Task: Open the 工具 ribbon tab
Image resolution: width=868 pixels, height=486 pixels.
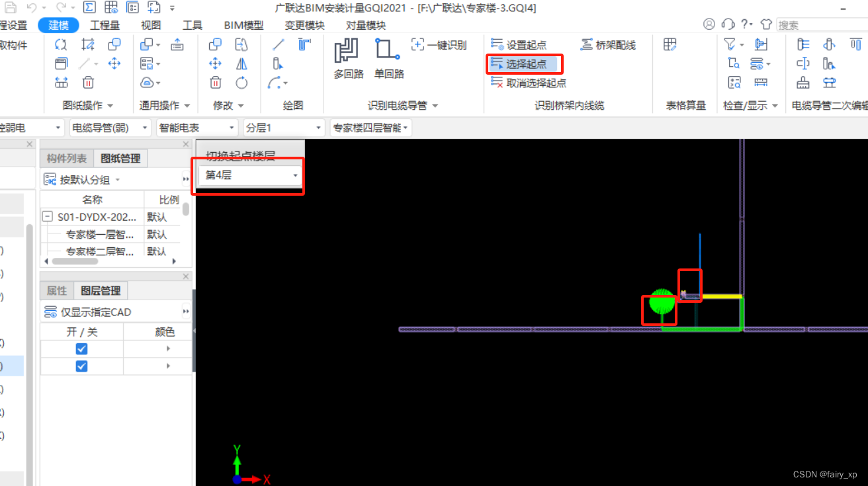Action: click(193, 25)
